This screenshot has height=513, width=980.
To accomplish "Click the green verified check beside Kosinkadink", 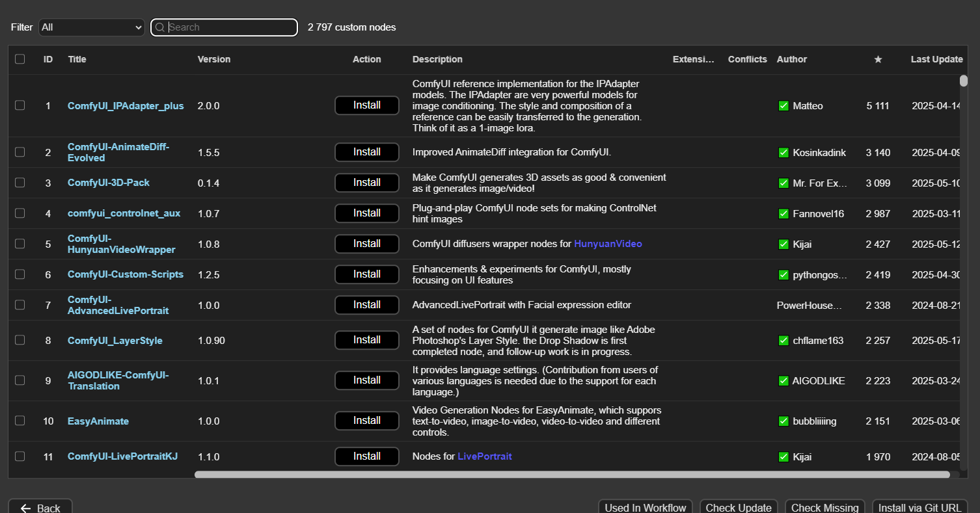I will 783,153.
